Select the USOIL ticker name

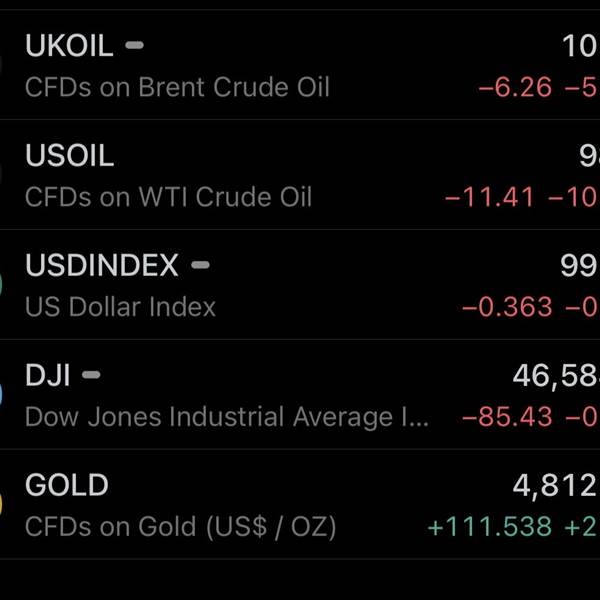pyautogui.click(x=69, y=156)
